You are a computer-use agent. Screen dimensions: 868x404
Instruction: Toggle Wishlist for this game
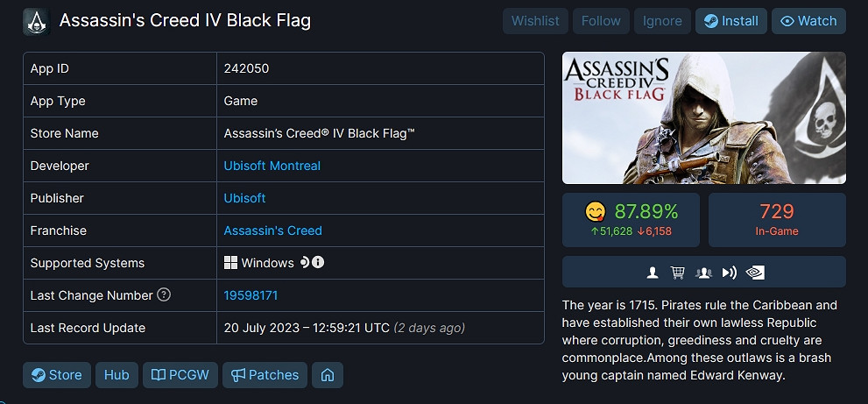[x=536, y=21]
